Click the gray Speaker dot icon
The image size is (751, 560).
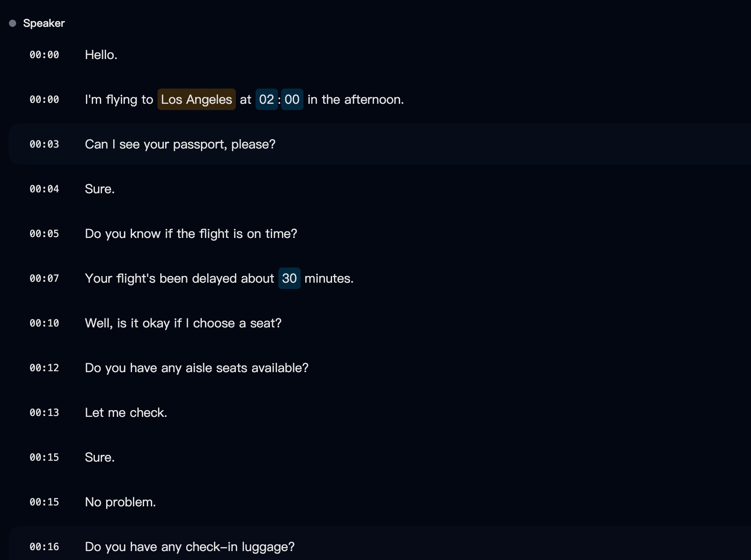point(13,23)
